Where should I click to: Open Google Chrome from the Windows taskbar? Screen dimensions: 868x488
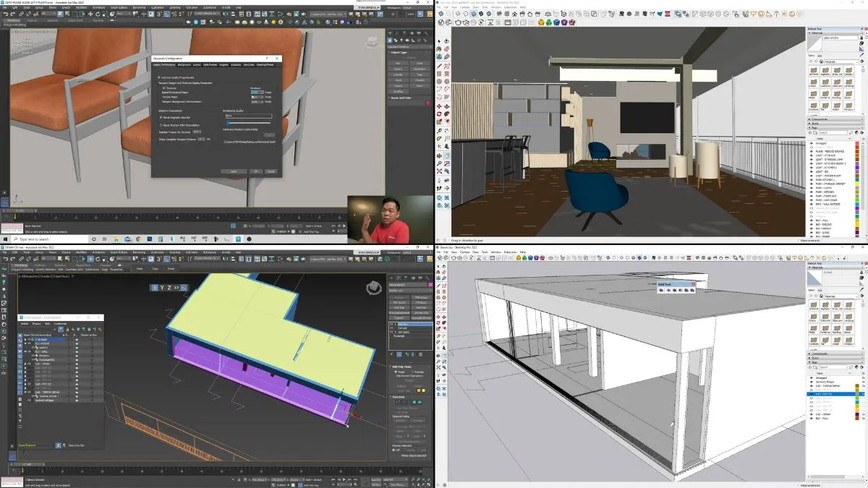139,239
